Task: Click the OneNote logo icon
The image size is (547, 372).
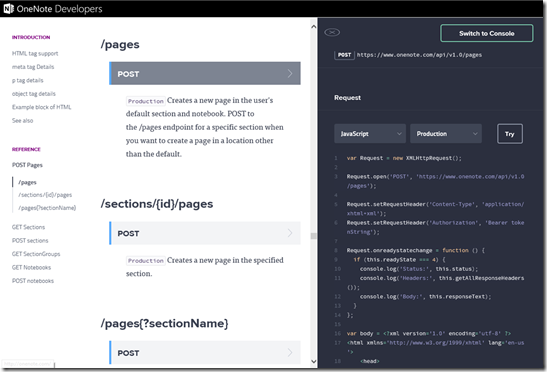Action: point(8,8)
